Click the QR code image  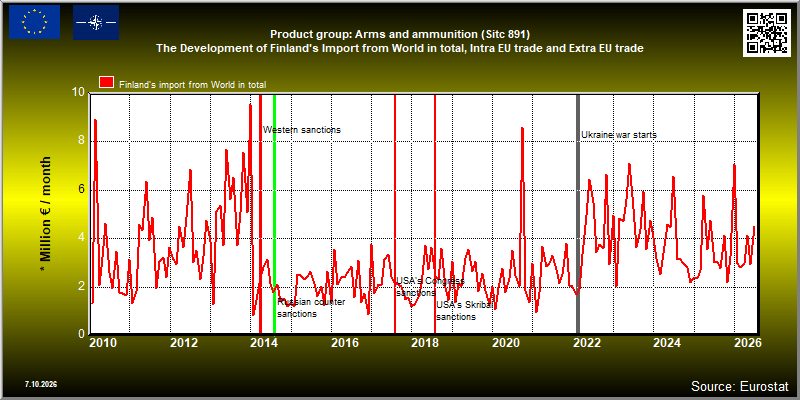[767, 32]
